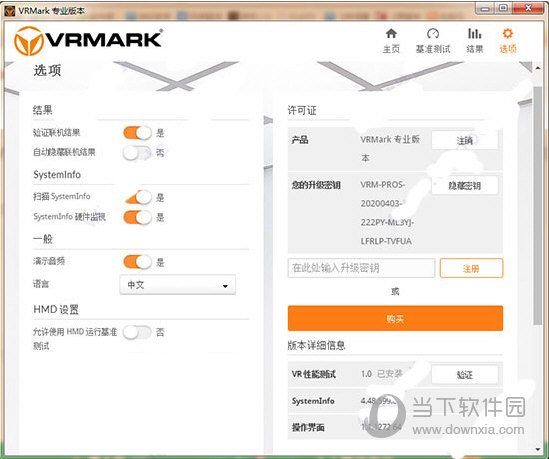Viewport: 549px width, 459px height.
Task: Click the scrollbar up arrow
Action: pos(537,68)
